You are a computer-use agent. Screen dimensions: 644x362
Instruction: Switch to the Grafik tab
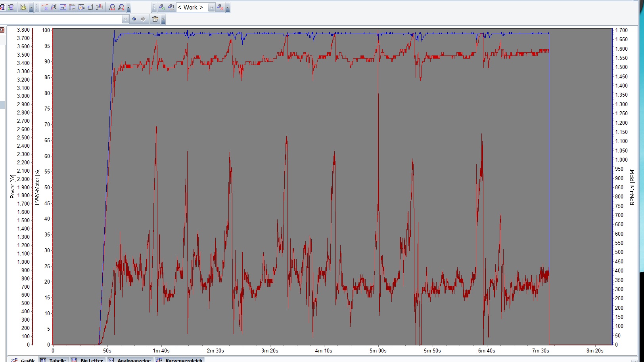[23, 360]
